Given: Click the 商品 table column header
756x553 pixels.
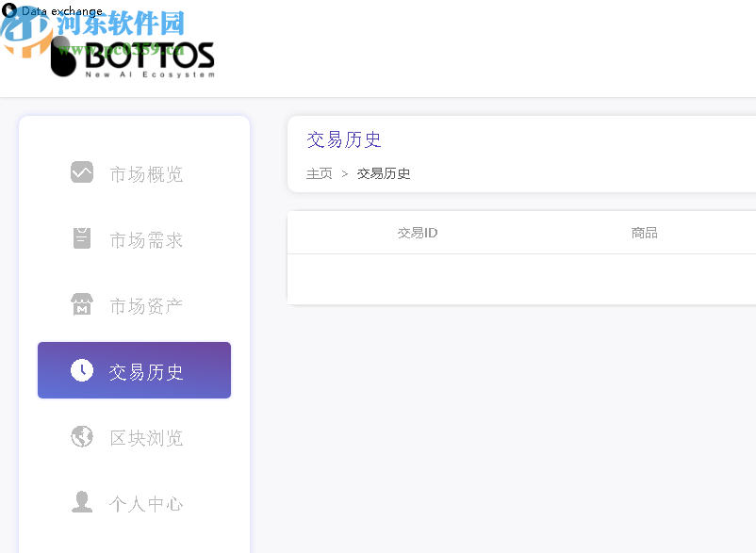Looking at the screenshot, I should coord(644,232).
